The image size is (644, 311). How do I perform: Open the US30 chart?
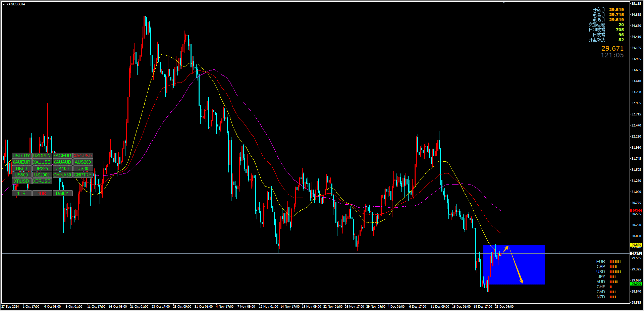point(83,169)
